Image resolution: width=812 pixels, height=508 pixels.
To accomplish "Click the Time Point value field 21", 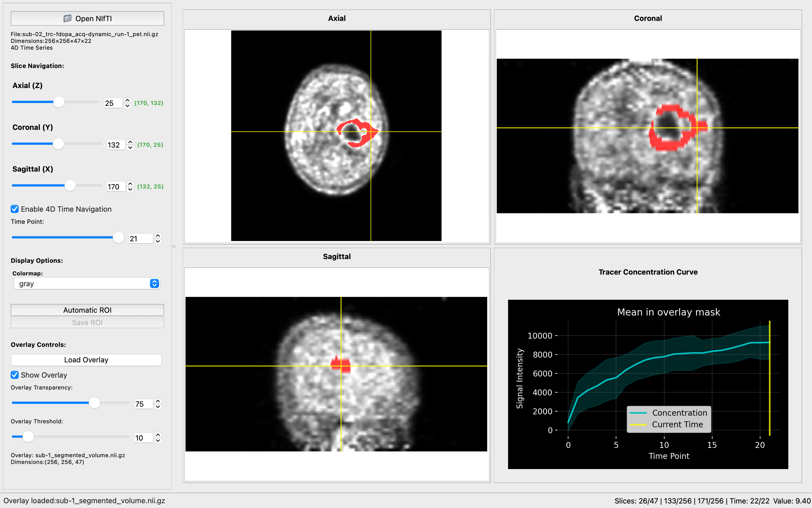I will 141,238.
